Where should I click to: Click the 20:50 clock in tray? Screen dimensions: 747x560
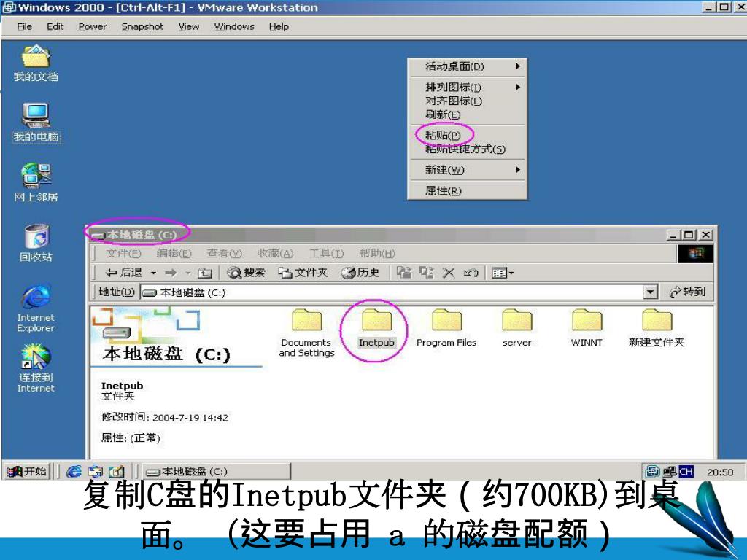(720, 472)
